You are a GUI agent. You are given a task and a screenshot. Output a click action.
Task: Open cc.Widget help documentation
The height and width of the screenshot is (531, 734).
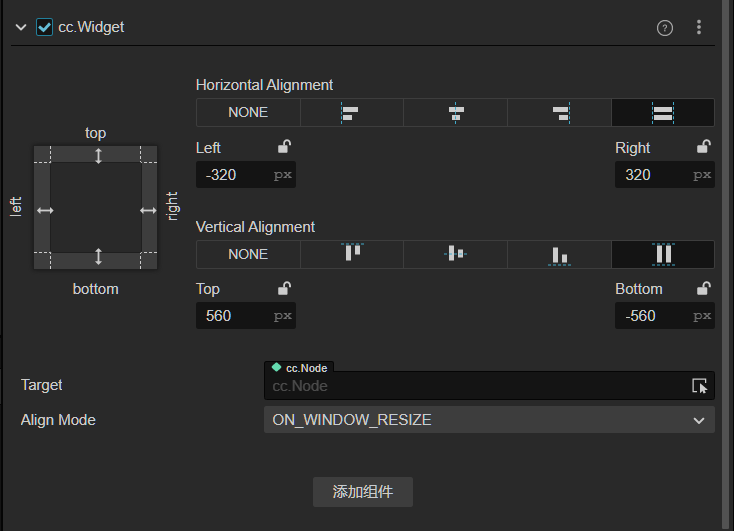point(665,28)
